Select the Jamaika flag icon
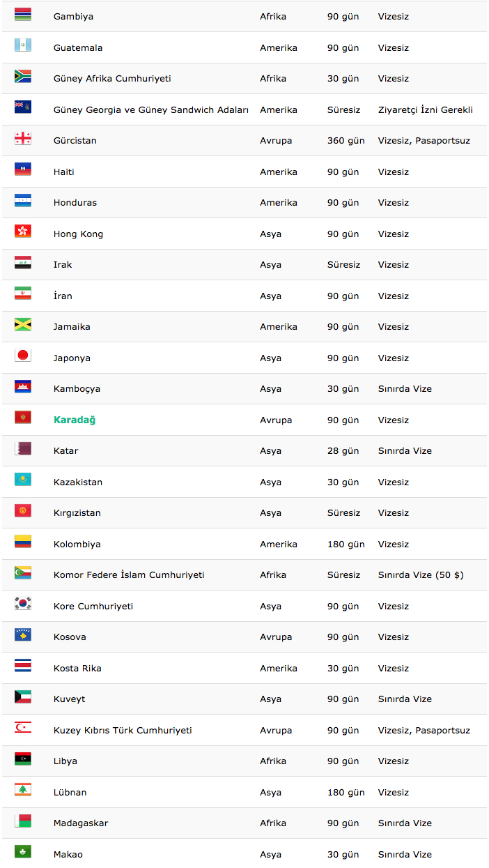 coord(23,325)
